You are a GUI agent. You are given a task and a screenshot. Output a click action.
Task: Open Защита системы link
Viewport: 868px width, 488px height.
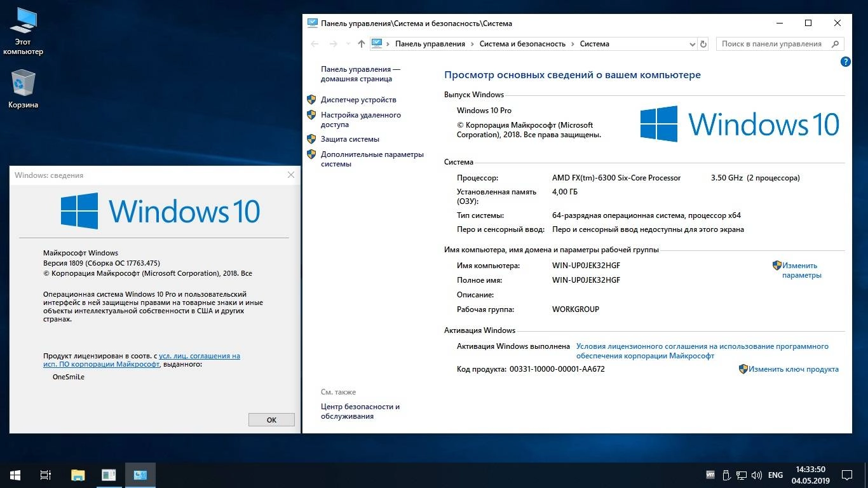(x=350, y=139)
